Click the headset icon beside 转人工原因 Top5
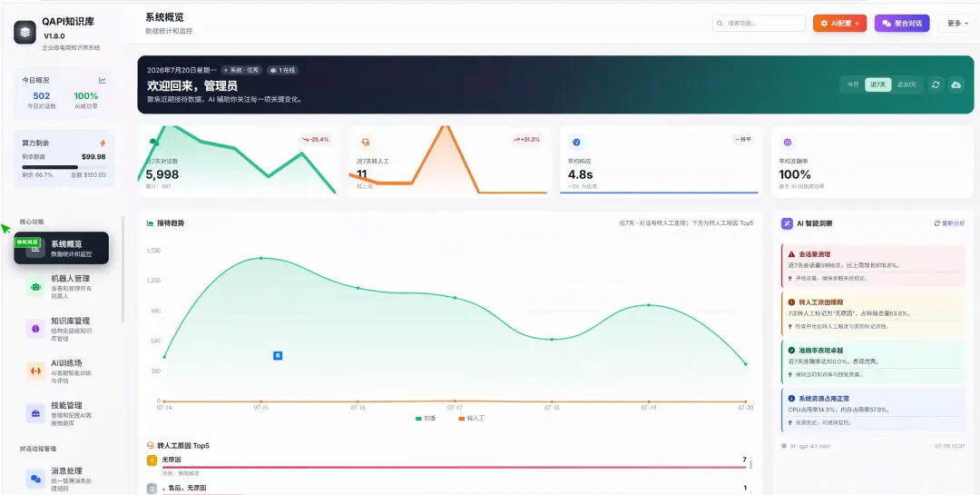 tap(150, 446)
